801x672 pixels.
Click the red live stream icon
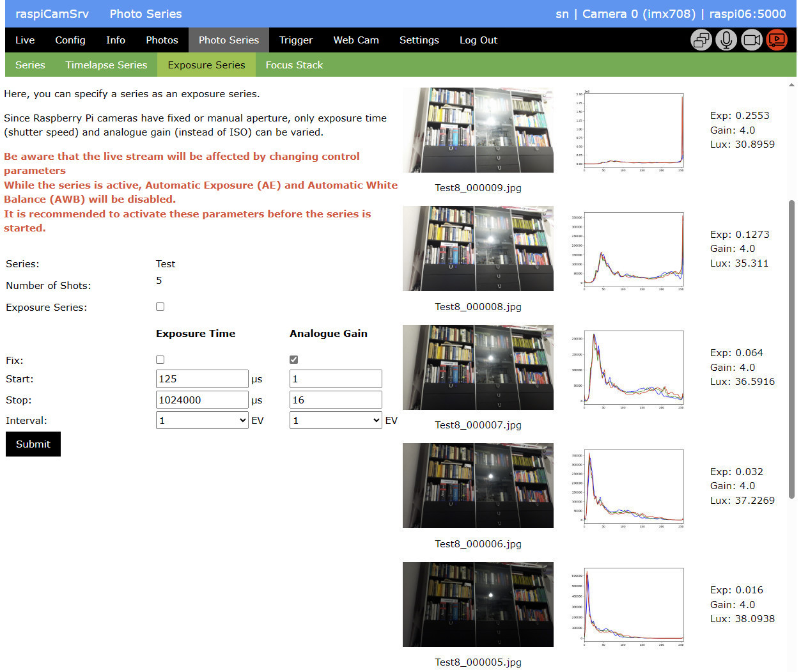(777, 40)
